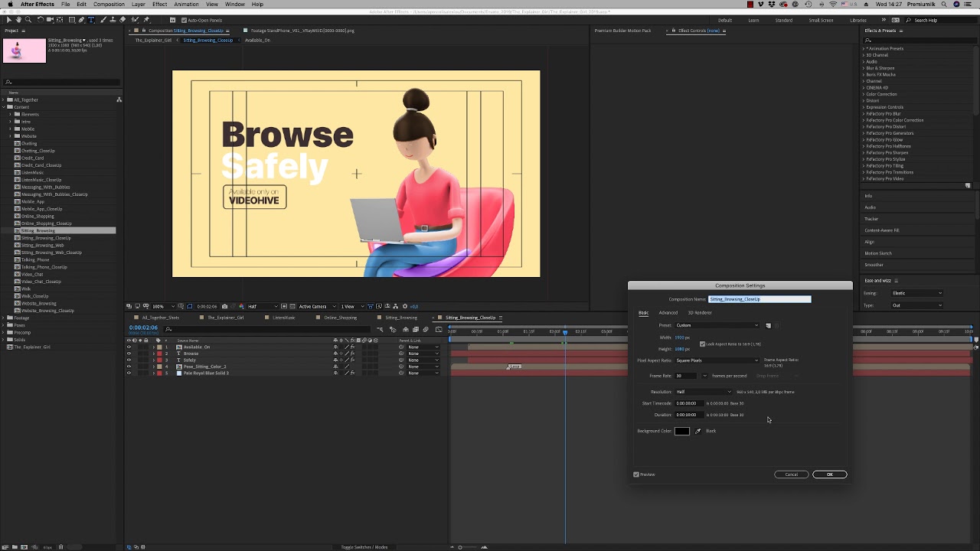
Task: Open the Preset dropdown in Composition Settings
Action: coord(717,325)
